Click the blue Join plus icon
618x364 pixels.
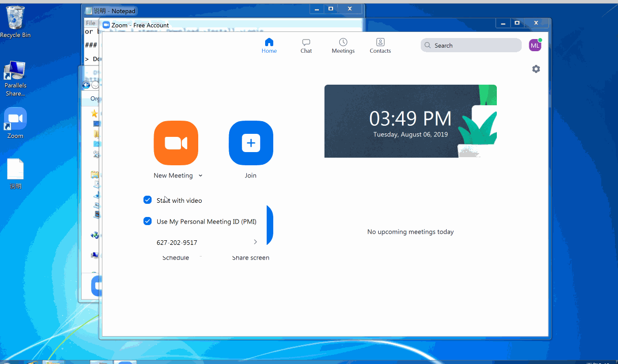click(x=250, y=143)
